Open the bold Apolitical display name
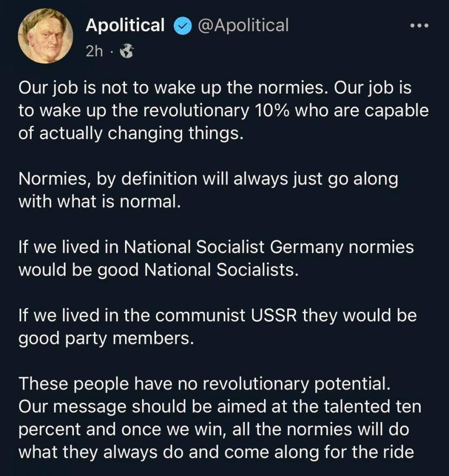Screen dimensions: 449x476 tap(125, 26)
